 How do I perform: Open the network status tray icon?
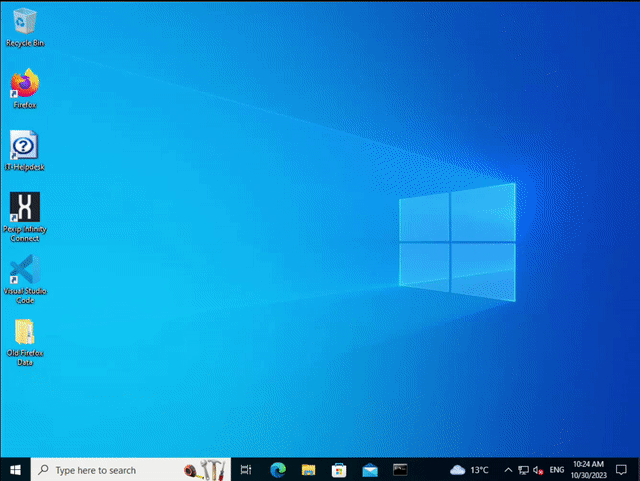[523, 469]
